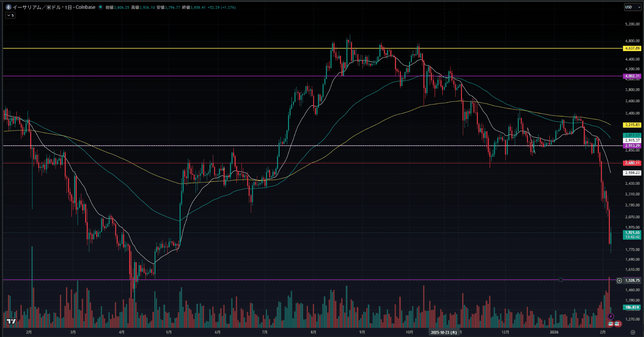Click the purple 4,062.31 price label
The height and width of the screenshot is (337, 644).
pos(632,76)
